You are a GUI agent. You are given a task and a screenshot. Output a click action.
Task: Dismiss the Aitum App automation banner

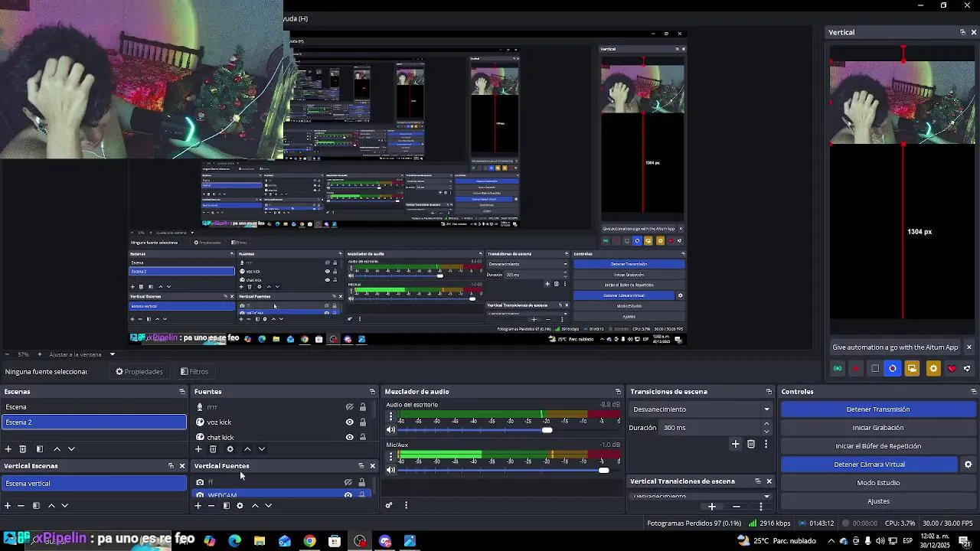pyautogui.click(x=969, y=347)
